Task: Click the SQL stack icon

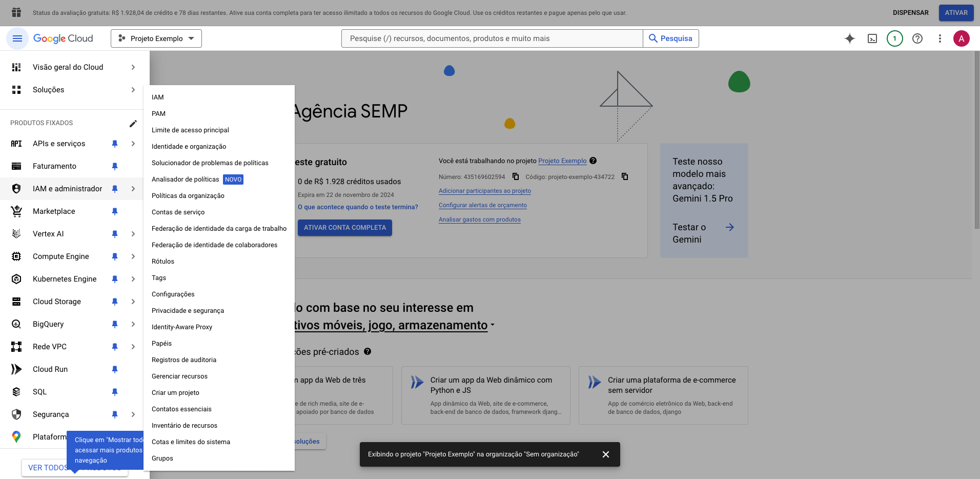Action: click(16, 392)
